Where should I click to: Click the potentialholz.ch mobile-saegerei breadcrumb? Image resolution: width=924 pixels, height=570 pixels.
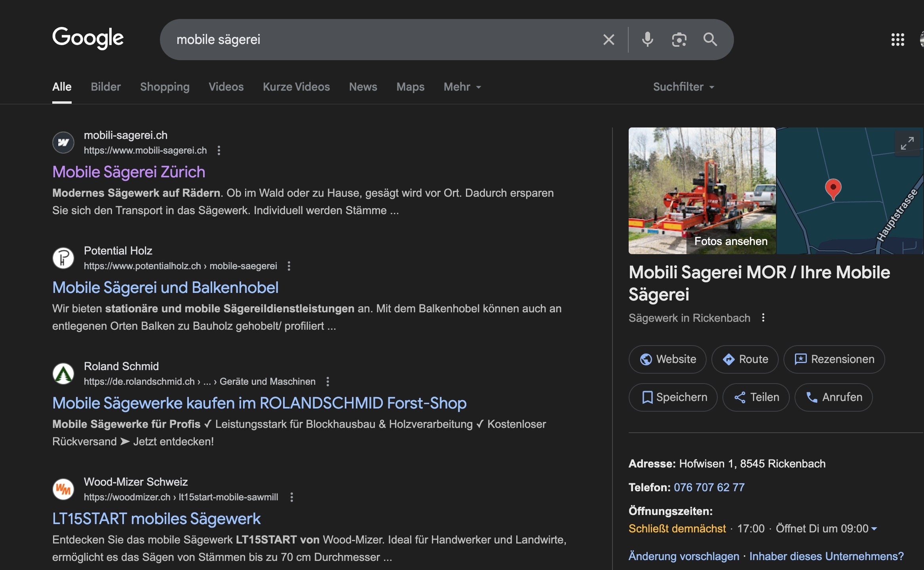(180, 266)
